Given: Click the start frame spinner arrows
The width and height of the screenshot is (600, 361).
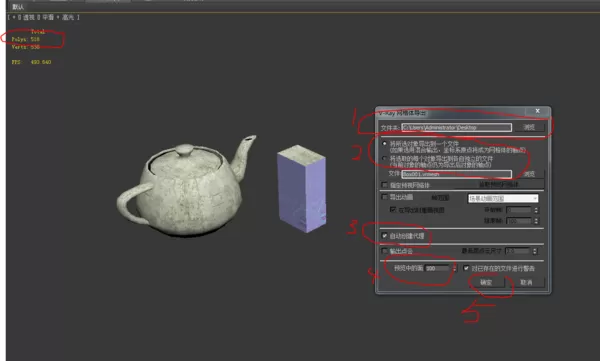Looking at the screenshot, I should click(x=536, y=210).
